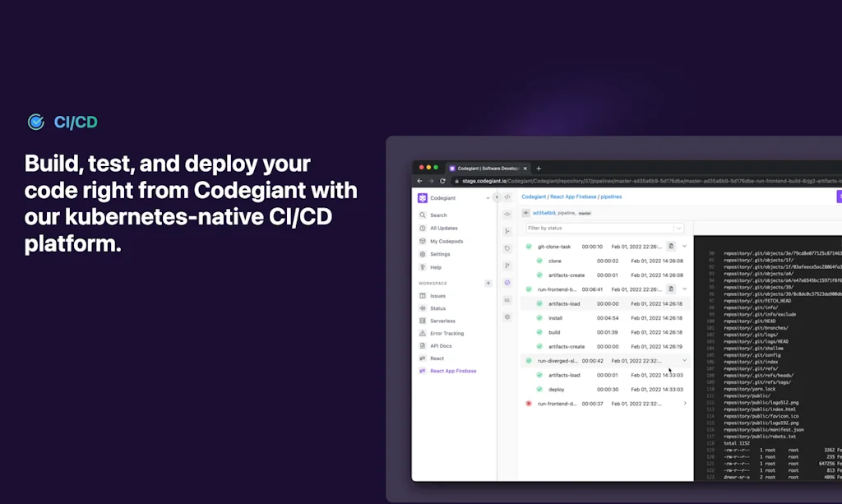Click the commit icon beside ad35a6b9
The image size is (842, 504).
[525, 213]
